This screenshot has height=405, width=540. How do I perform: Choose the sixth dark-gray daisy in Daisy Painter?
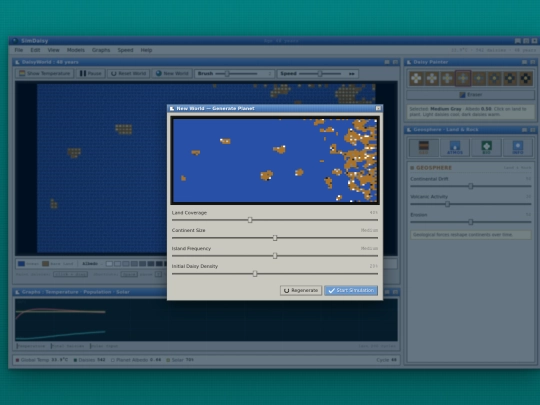[495, 79]
